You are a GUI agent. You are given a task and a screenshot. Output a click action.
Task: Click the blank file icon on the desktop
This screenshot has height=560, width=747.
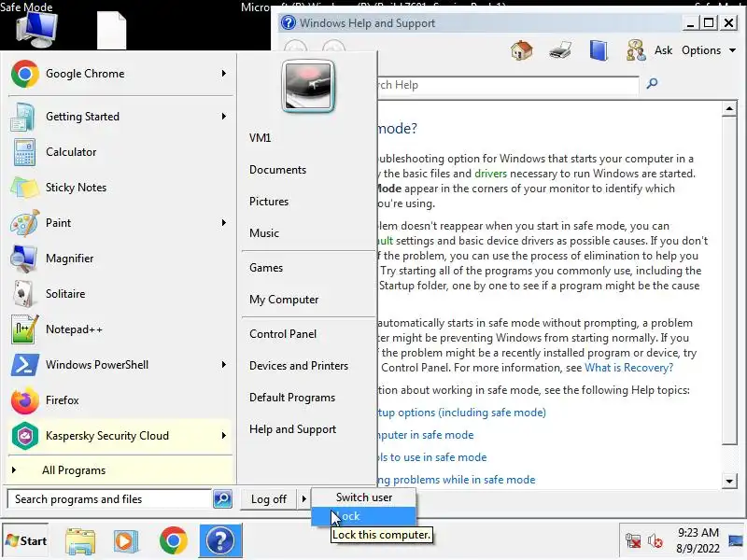pyautogui.click(x=111, y=30)
